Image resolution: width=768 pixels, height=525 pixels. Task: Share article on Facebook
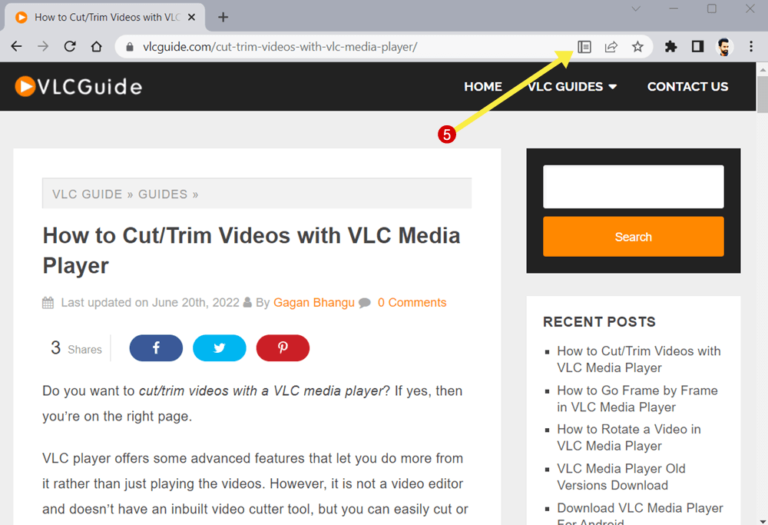(x=156, y=348)
